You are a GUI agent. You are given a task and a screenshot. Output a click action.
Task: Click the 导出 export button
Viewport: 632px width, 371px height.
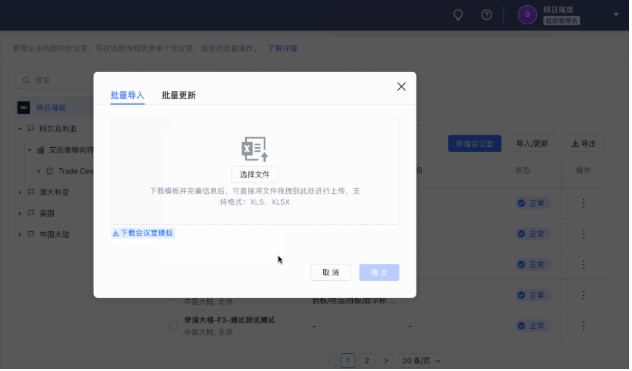(585, 144)
